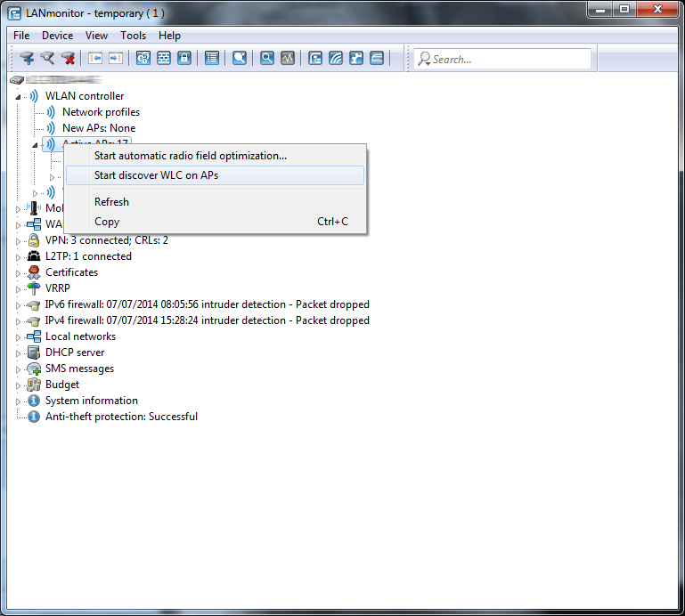Collapse the WLAN controller node
Viewport: 685px width, 616px height.
pos(18,96)
